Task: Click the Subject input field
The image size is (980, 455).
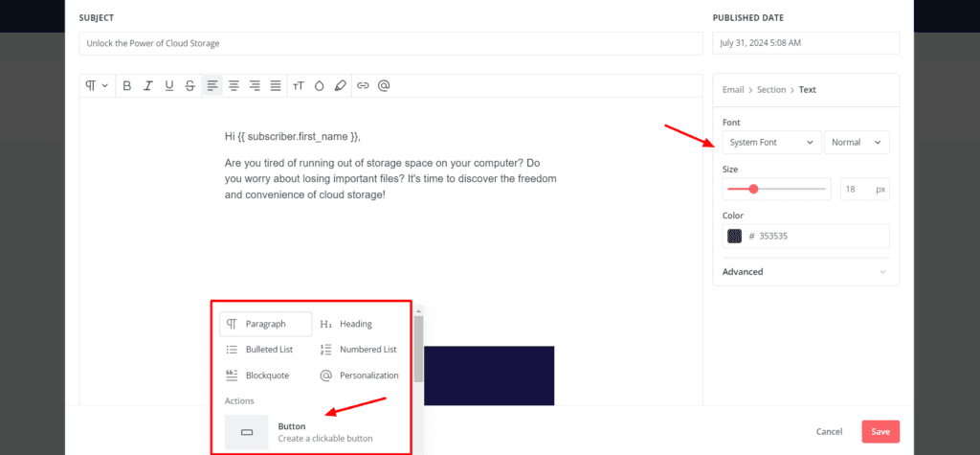Action: tap(390, 44)
